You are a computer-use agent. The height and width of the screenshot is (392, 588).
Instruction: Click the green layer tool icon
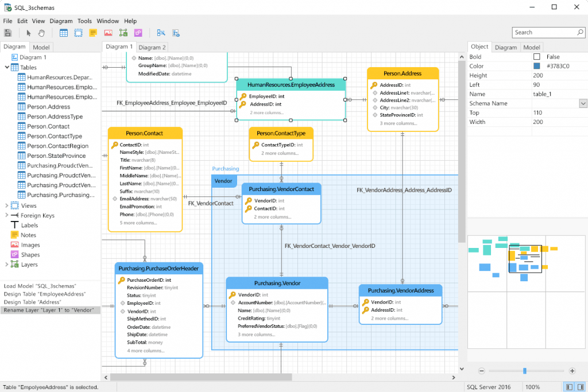pyautogui.click(x=123, y=33)
